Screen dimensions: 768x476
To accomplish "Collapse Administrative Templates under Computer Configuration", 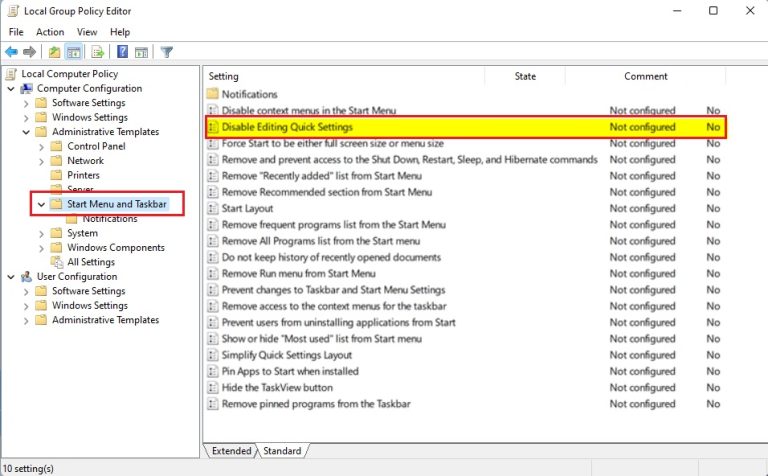I will point(26,132).
